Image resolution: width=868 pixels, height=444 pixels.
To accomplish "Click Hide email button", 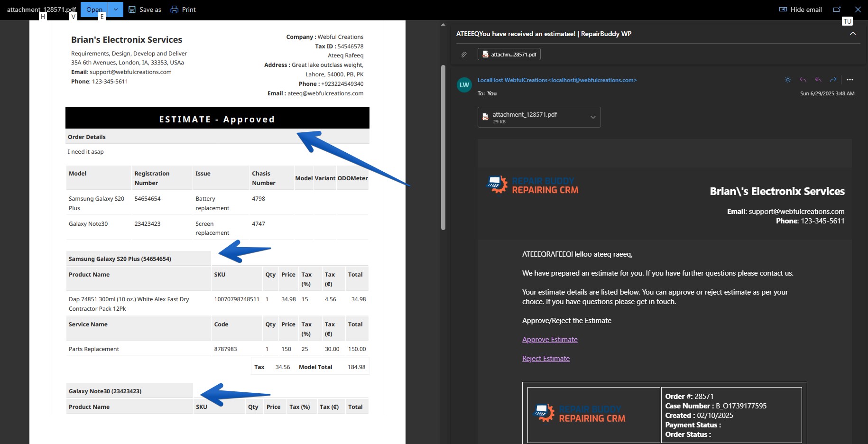I will pos(800,9).
